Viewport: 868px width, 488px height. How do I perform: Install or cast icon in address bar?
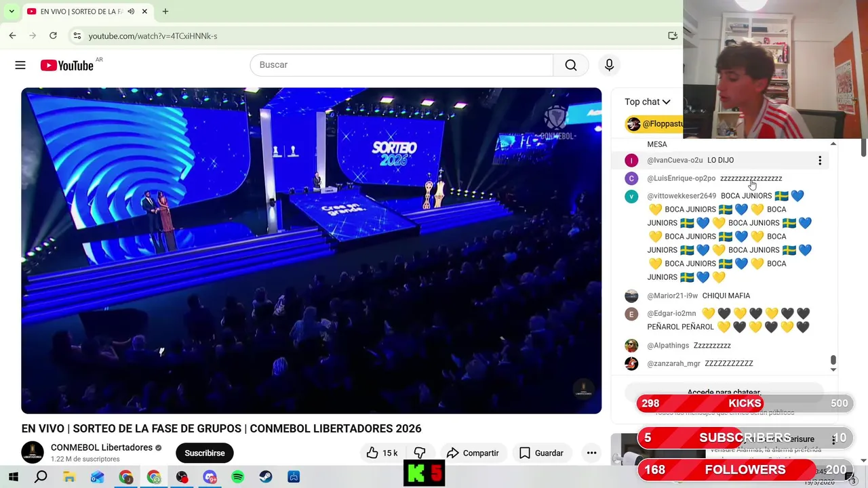tap(673, 35)
